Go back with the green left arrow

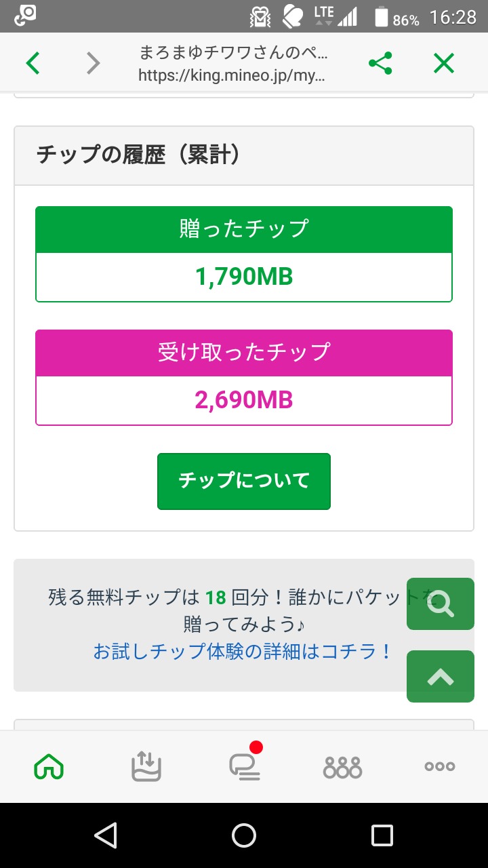33,63
